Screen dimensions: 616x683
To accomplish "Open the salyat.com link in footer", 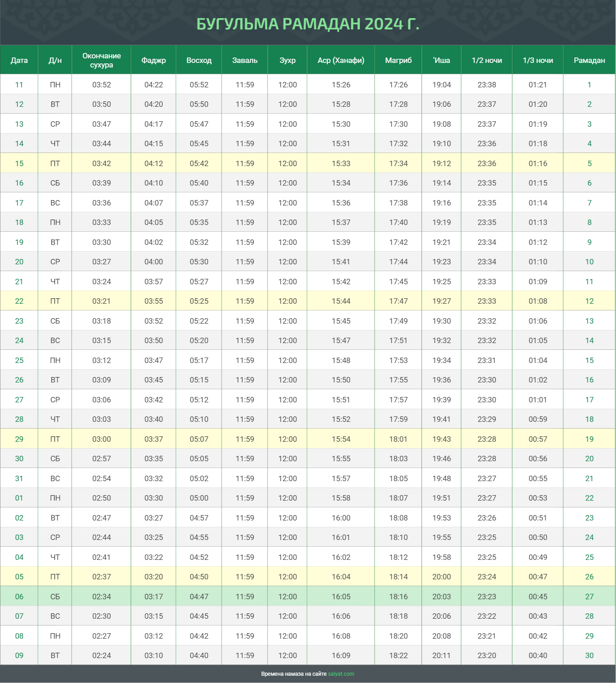I will click(x=341, y=674).
